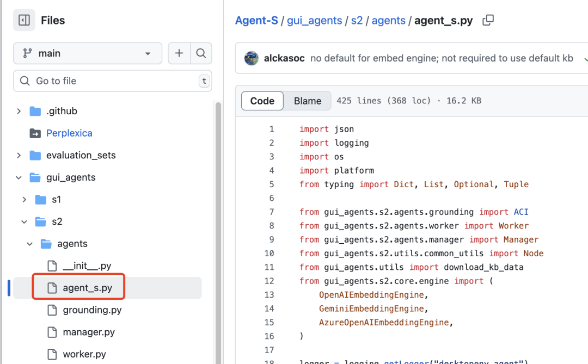Focus the Go to file input

click(113, 81)
